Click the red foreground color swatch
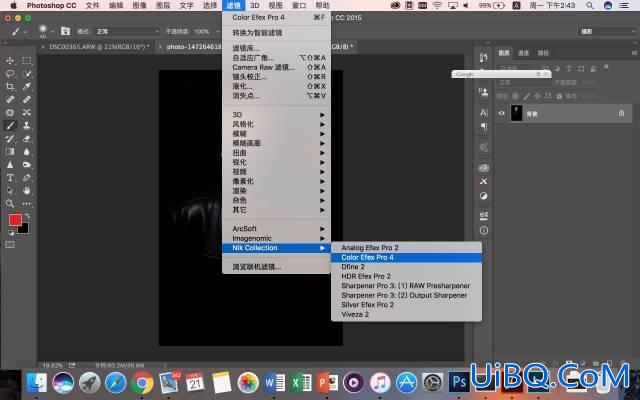Image resolution: width=640 pixels, height=400 pixels. pos(15,220)
